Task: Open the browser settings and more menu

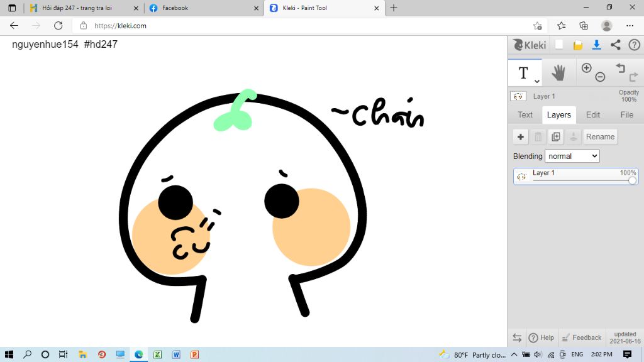Action: tap(630, 25)
